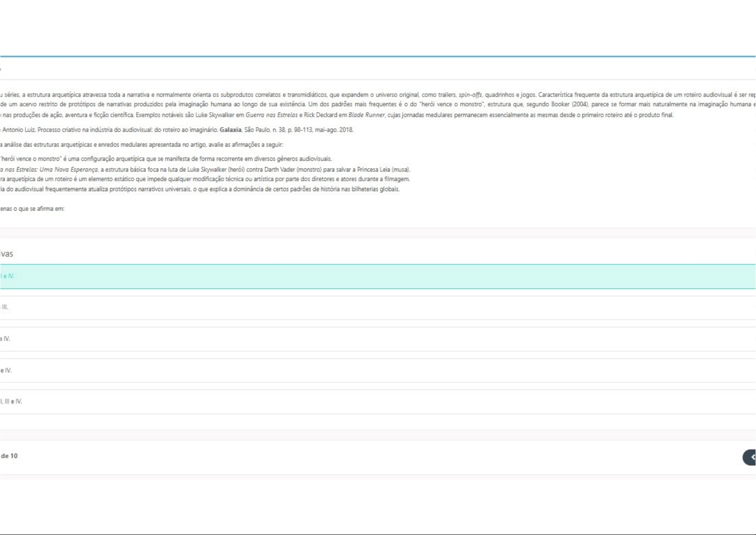Click statement about 'elemento estático' of roteiro

[x=205, y=179]
